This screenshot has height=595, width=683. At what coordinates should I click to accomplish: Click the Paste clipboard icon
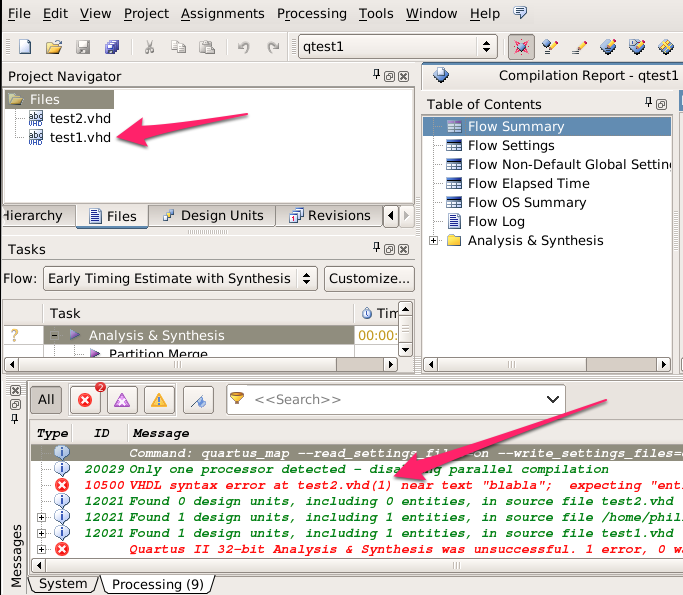207,47
